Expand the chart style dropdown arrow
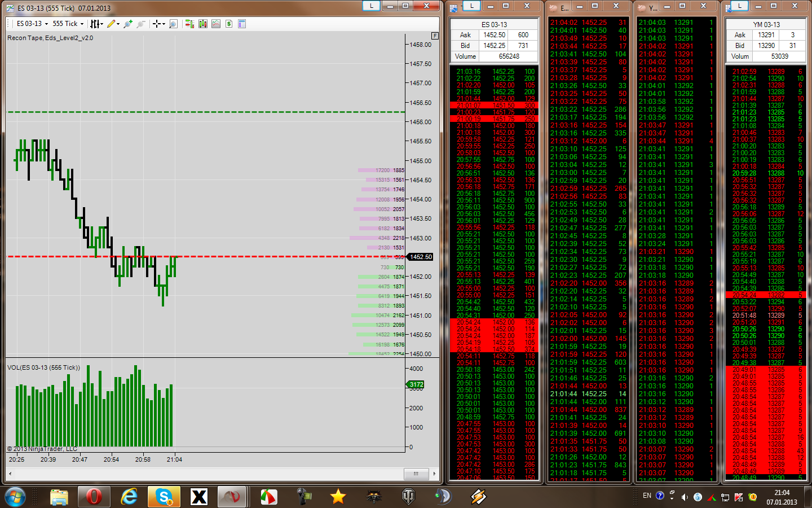 [101, 24]
